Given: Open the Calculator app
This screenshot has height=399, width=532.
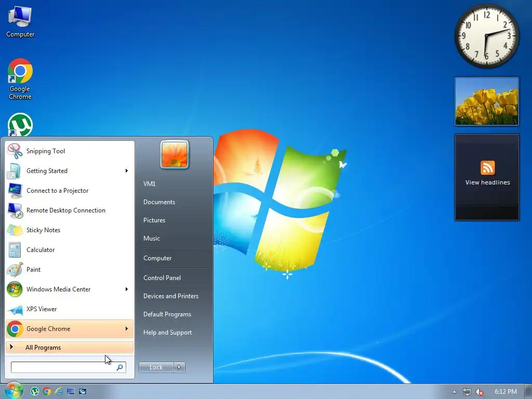Looking at the screenshot, I should (69, 250).
